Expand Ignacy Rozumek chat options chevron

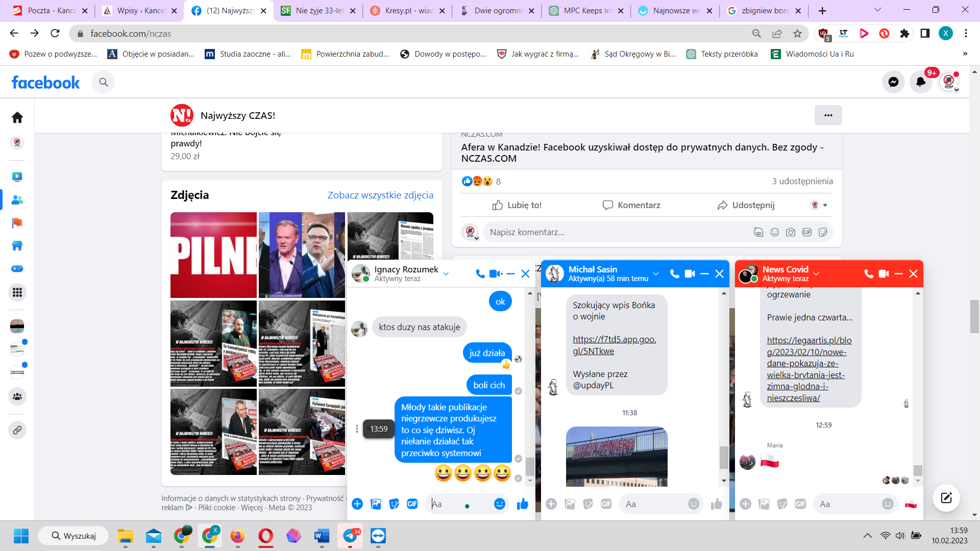pos(446,274)
